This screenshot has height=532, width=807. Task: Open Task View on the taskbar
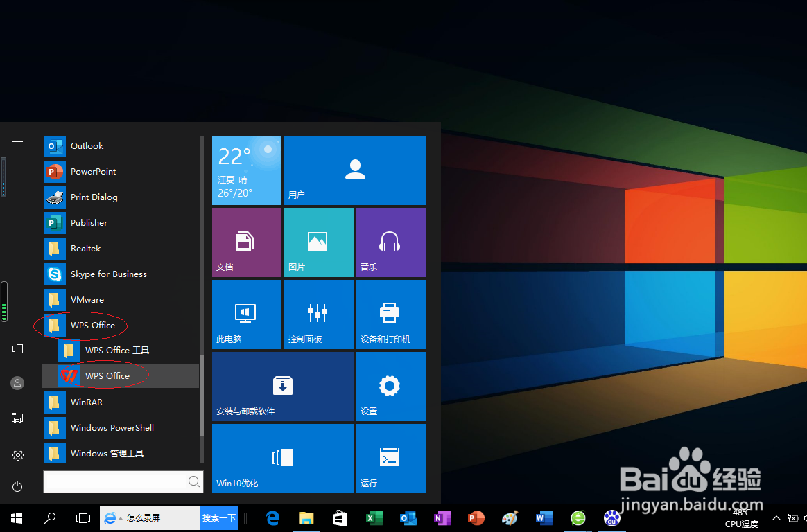[x=83, y=518]
